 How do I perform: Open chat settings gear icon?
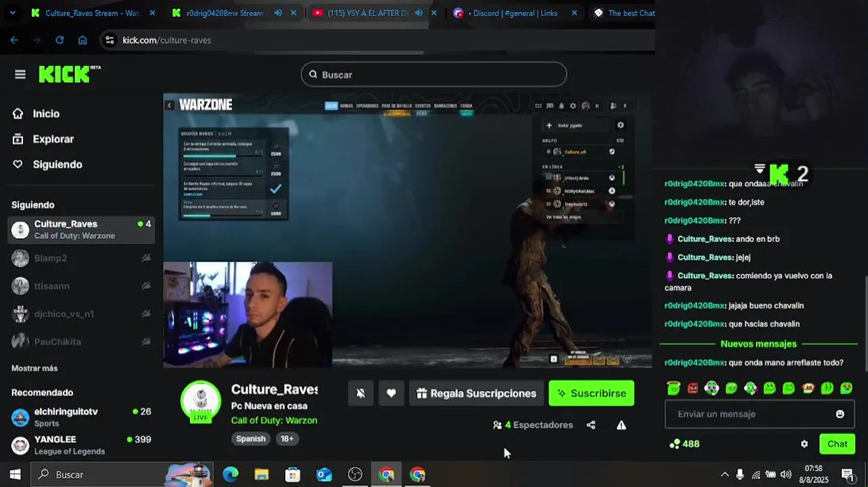pyautogui.click(x=804, y=444)
